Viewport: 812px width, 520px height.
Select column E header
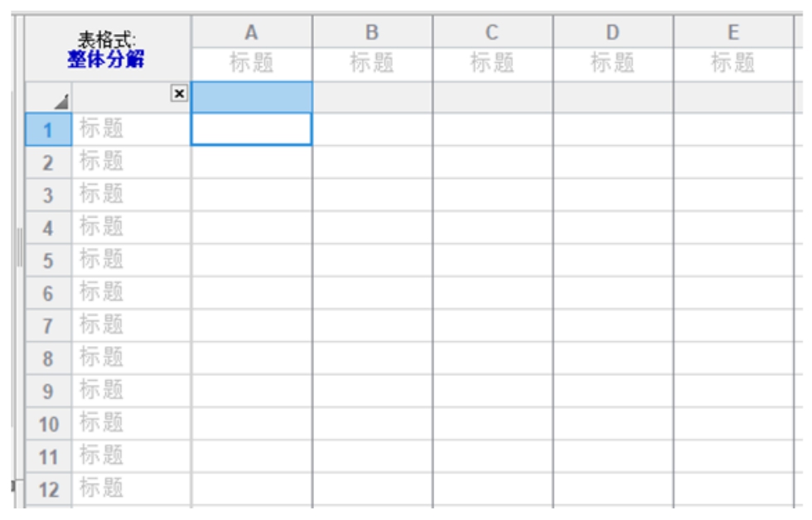(734, 32)
